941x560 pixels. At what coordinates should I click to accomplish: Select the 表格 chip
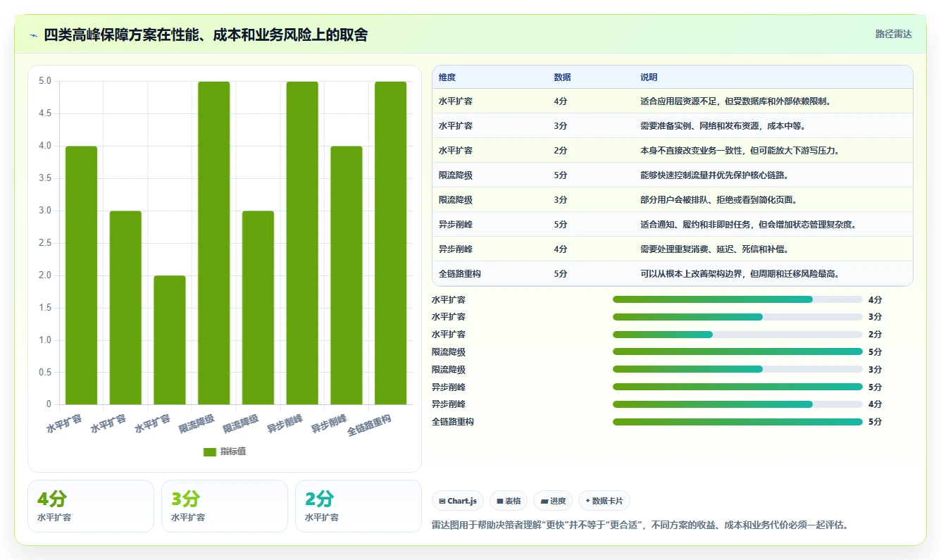(509, 501)
